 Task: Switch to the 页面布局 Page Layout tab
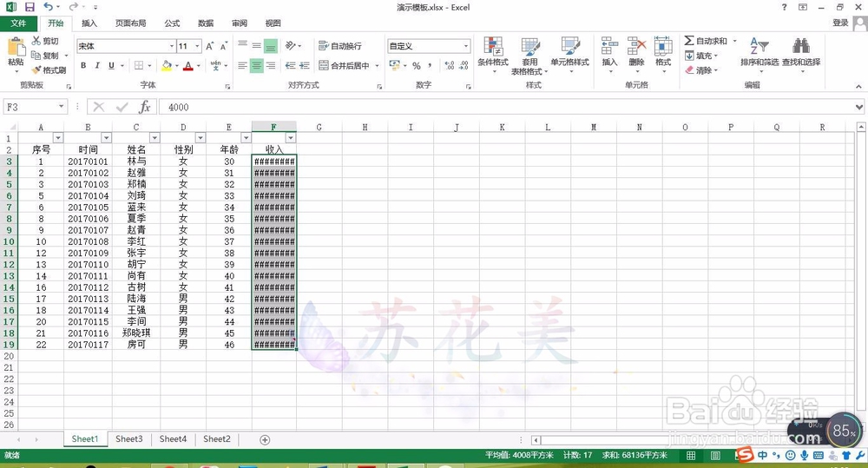pos(131,23)
